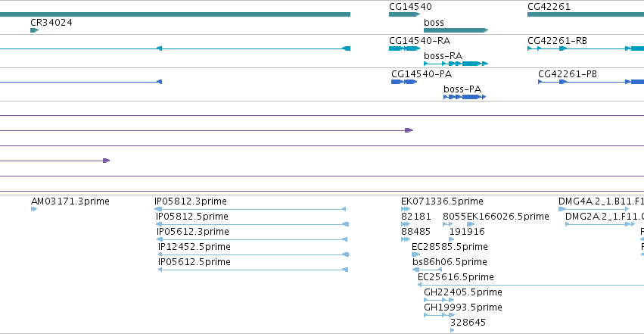Select the EC28585.5prime EST glyph
644x334 pixels.
point(415,254)
